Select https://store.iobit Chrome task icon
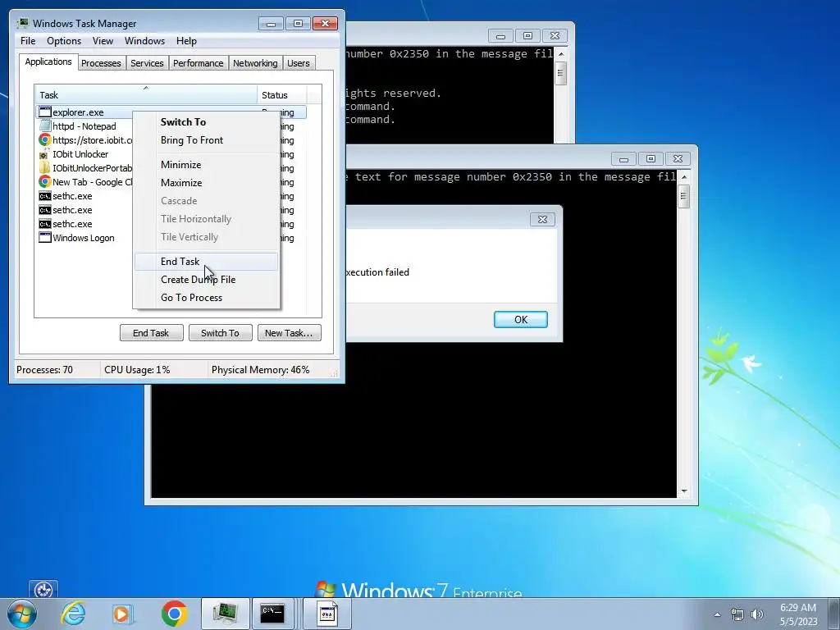The image size is (840, 630). tap(45, 139)
